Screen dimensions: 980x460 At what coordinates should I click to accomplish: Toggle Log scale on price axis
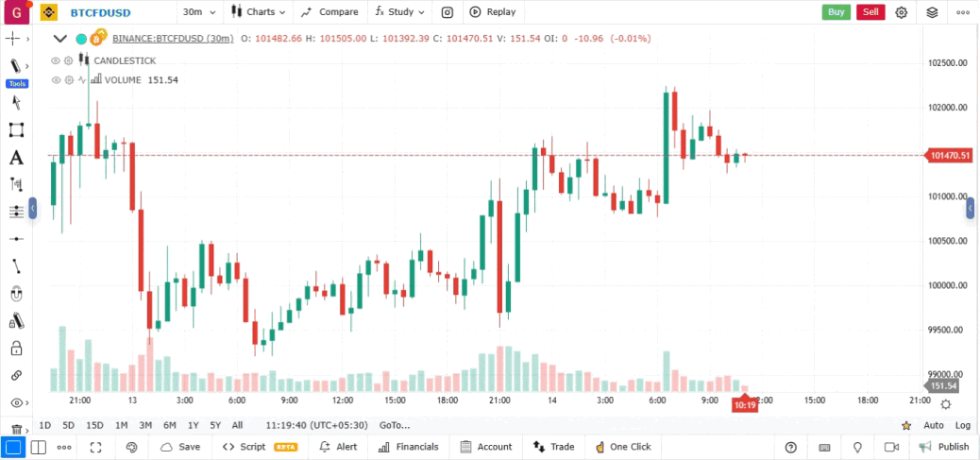coord(962,425)
